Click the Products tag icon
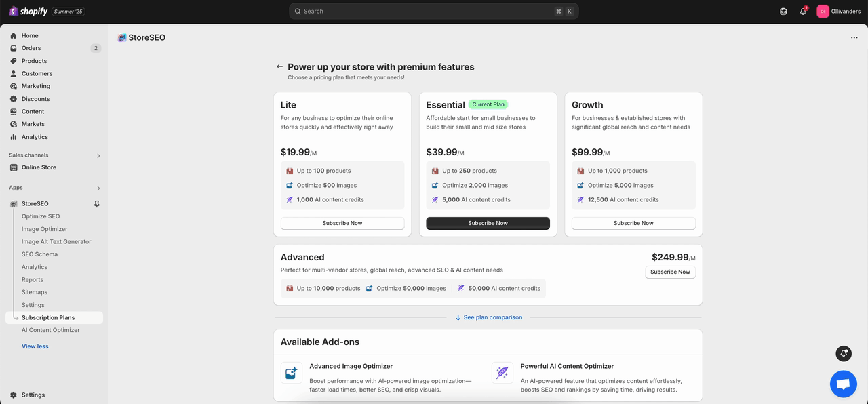Image resolution: width=868 pixels, height=404 pixels. (14, 61)
